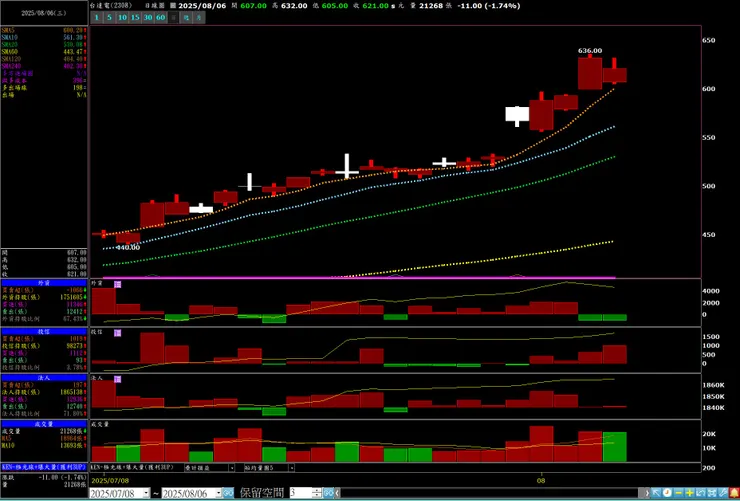The image size is (740, 501).
Task: Click the fit-to-screen icon
Action: click(x=712, y=493)
